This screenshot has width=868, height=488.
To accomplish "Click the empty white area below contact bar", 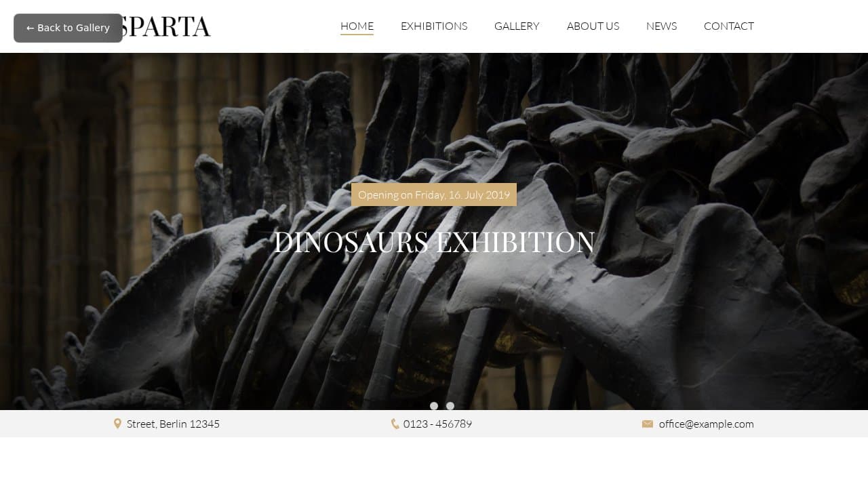I will pyautogui.click(x=434, y=462).
